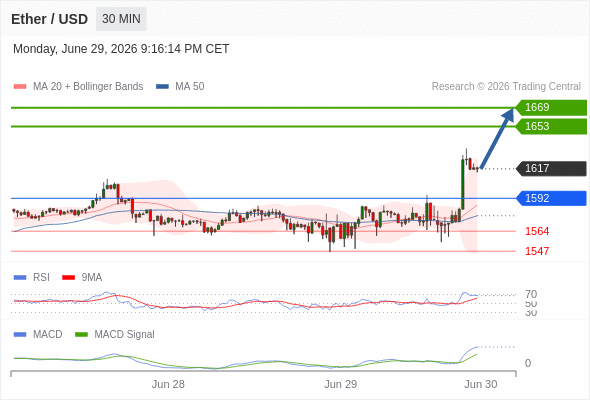Click the Jun 28 date axis marker
This screenshot has width=590, height=400.
pos(168,384)
